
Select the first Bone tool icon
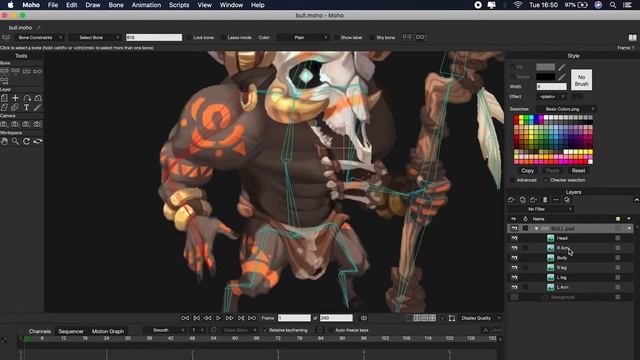click(x=4, y=71)
